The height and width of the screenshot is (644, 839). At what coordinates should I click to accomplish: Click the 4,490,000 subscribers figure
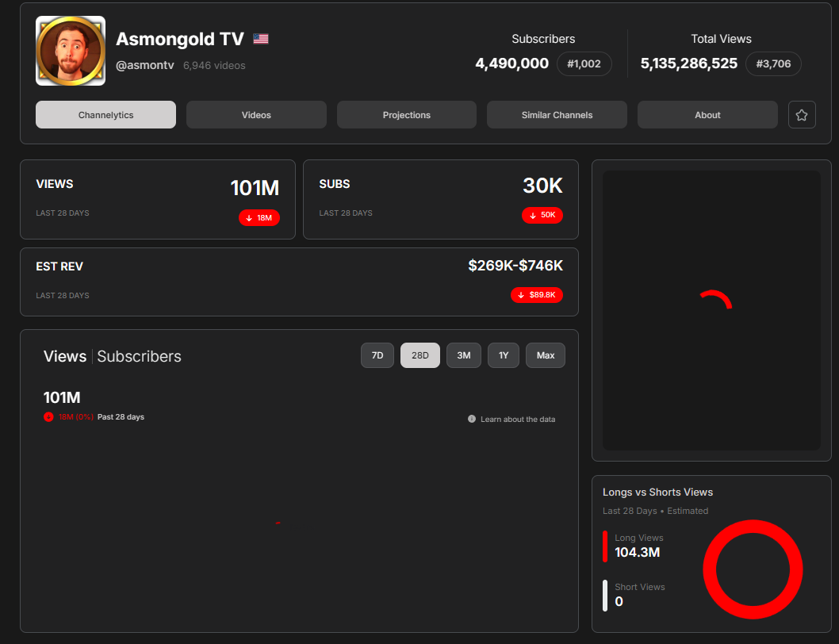pyautogui.click(x=512, y=63)
